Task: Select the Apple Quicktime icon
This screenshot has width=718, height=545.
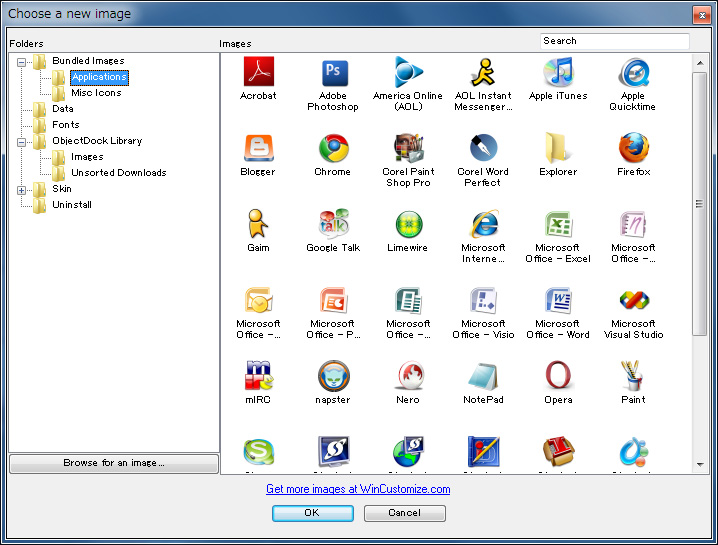Action: [x=634, y=72]
